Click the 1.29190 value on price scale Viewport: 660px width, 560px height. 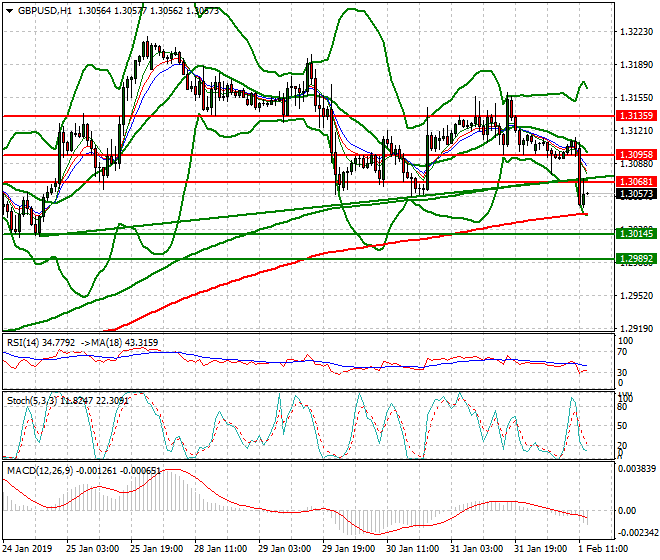click(x=637, y=329)
